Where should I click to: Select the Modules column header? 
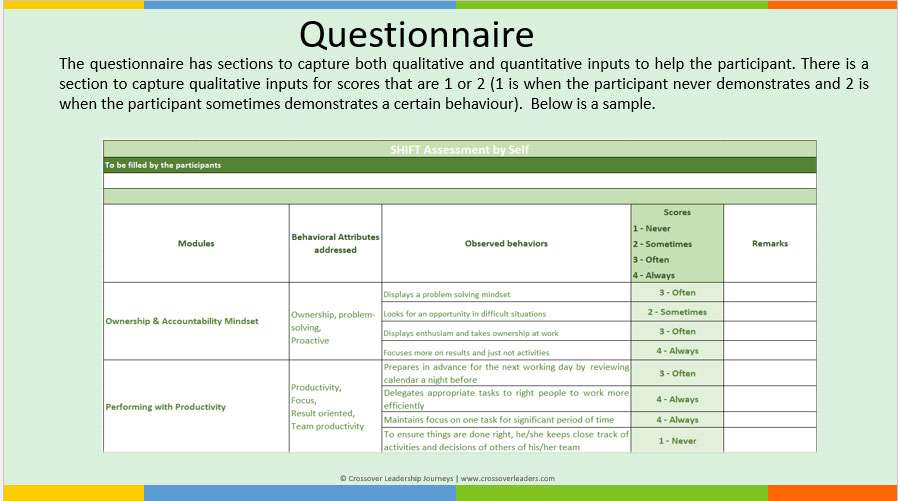(196, 243)
